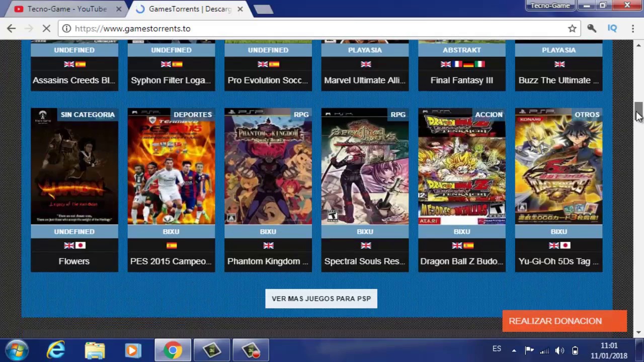Open the Windows Start menu
Image resolution: width=644 pixels, height=362 pixels.
click(x=17, y=350)
